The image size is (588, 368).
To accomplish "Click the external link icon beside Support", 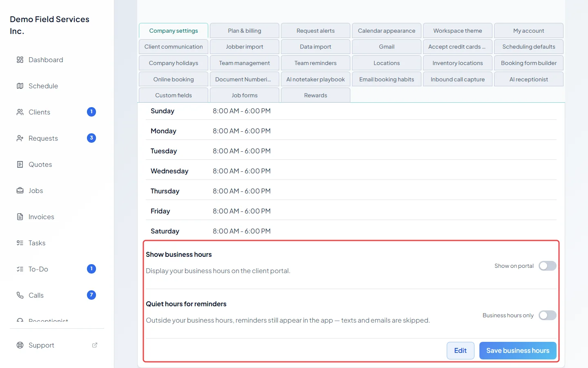I will click(x=95, y=345).
